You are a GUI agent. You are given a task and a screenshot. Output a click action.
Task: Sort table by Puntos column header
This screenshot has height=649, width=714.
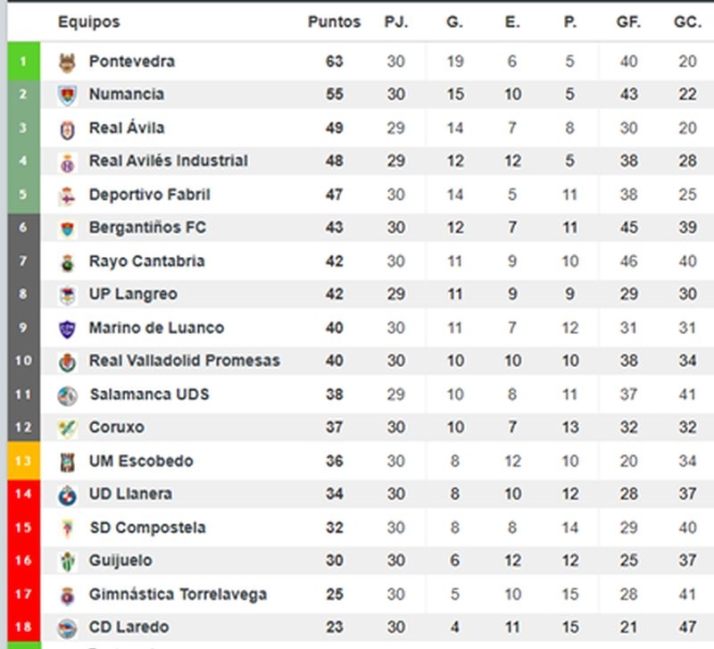[334, 22]
